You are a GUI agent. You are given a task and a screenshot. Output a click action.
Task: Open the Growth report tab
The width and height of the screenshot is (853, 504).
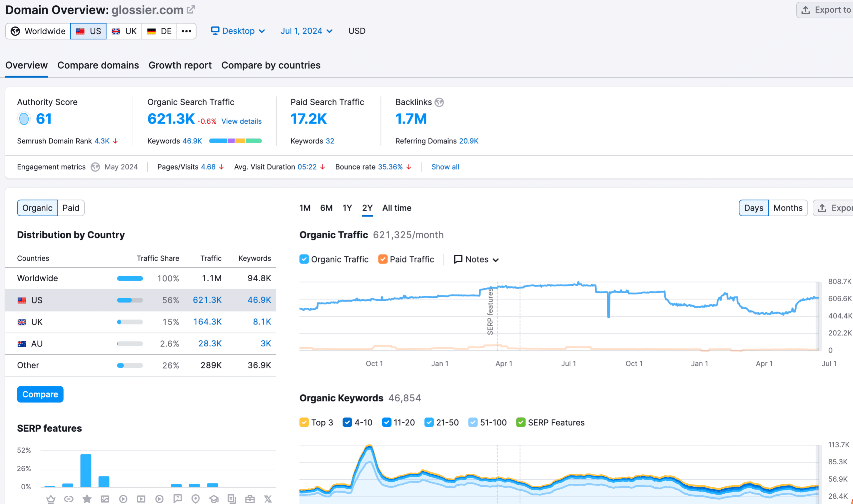click(x=180, y=65)
